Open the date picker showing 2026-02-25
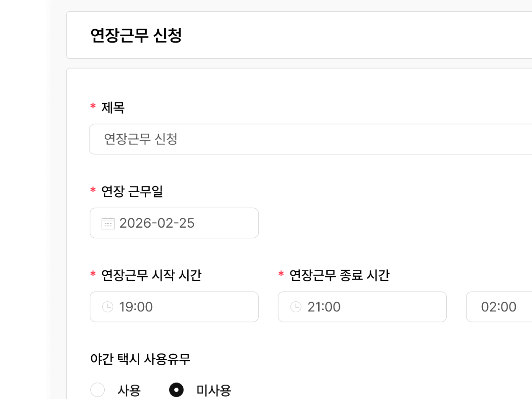Image resolution: width=532 pixels, height=399 pixels. click(174, 223)
